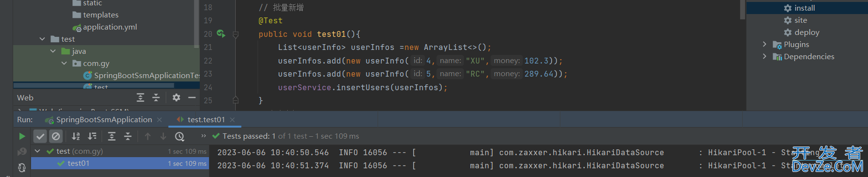This screenshot has width=868, height=177.
Task: Toggle Show Ignored tests button
Action: pos(56,136)
